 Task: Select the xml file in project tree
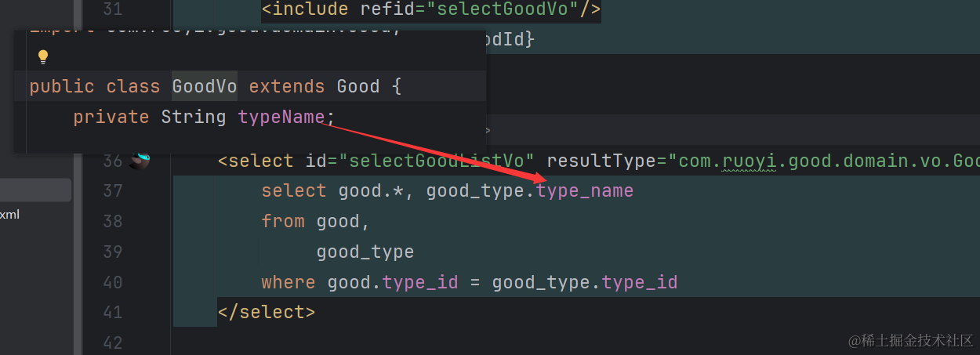click(10, 214)
